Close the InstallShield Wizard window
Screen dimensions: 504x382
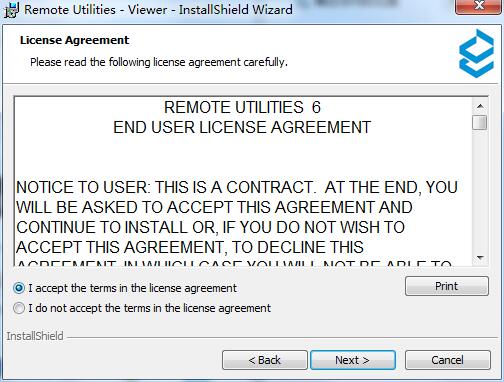point(479,6)
